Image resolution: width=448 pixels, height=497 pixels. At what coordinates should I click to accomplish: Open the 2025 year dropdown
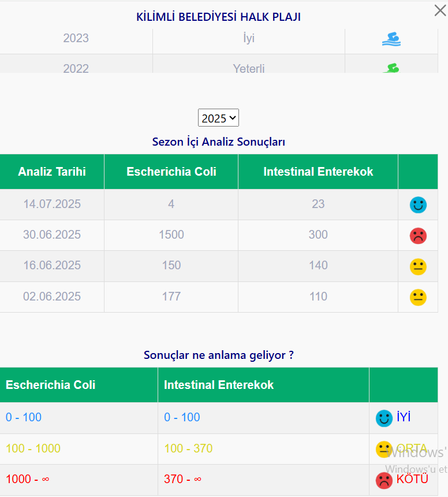click(x=218, y=118)
